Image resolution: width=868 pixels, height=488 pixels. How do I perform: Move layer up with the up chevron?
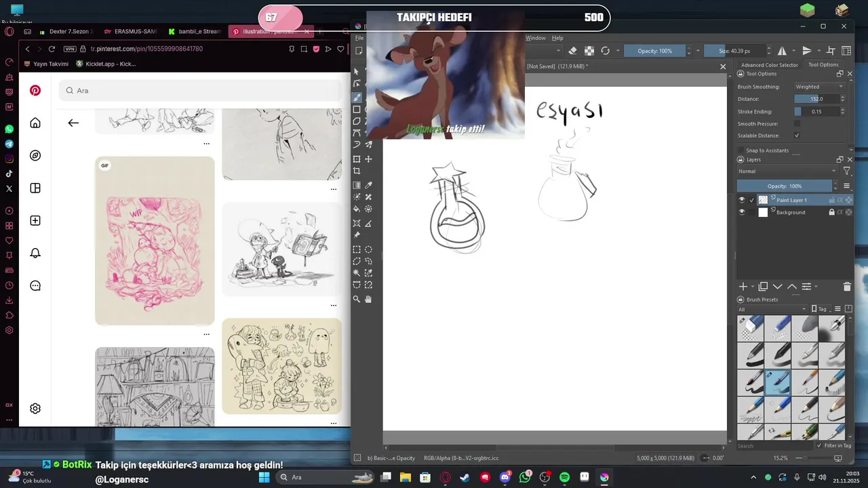tap(791, 287)
